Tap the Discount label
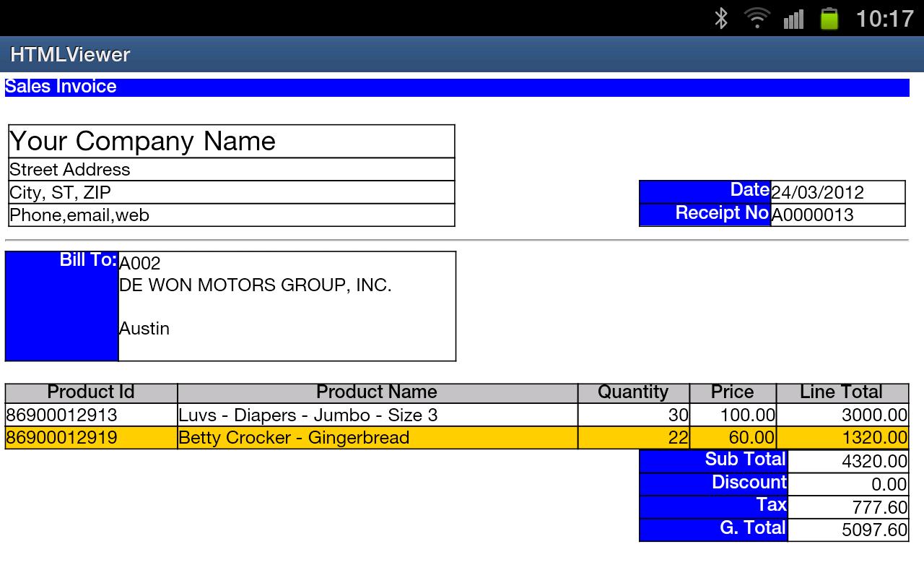924x578 pixels. click(749, 483)
